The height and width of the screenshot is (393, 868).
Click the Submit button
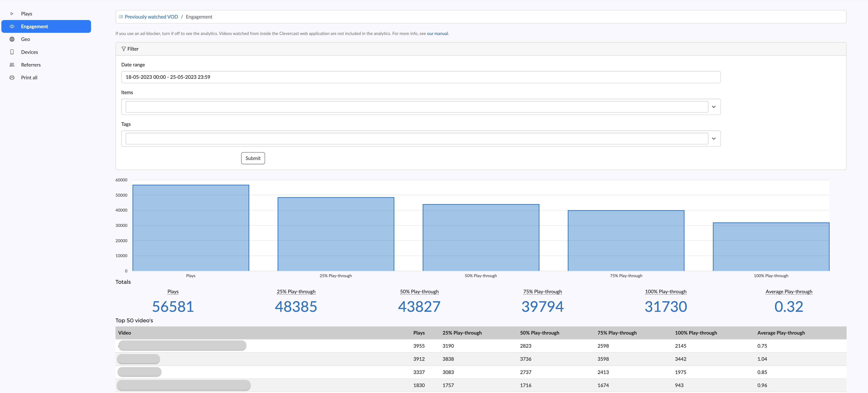point(253,158)
